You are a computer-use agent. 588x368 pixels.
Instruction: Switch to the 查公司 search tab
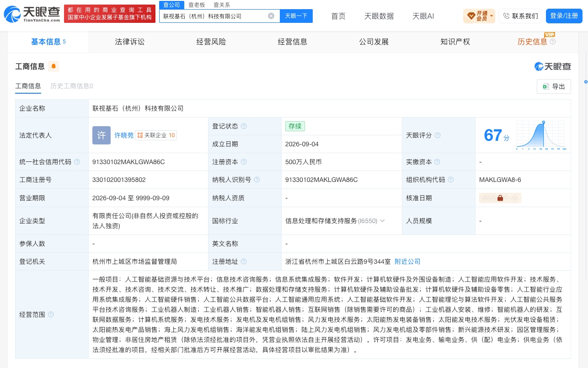[171, 5]
